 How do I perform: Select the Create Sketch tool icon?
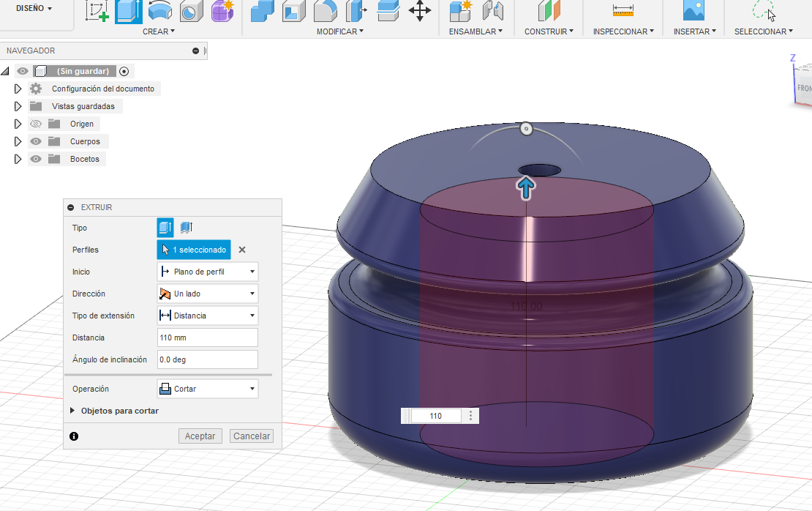(97, 10)
